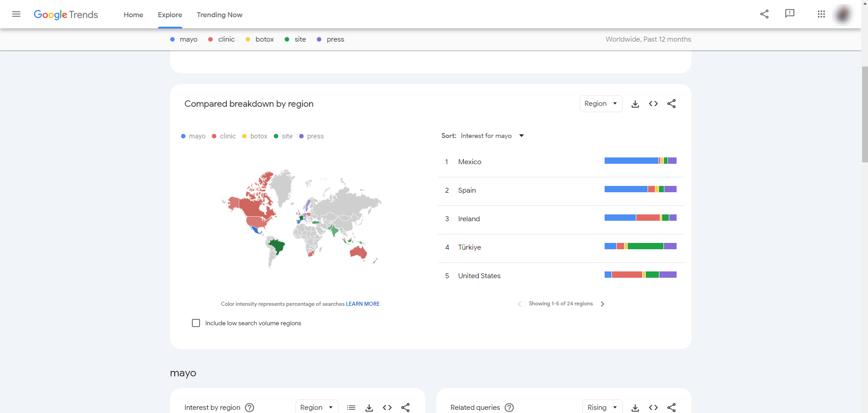Screen dimensions: 868x413
Task: Click clinic legend label above map
Action: (228, 136)
